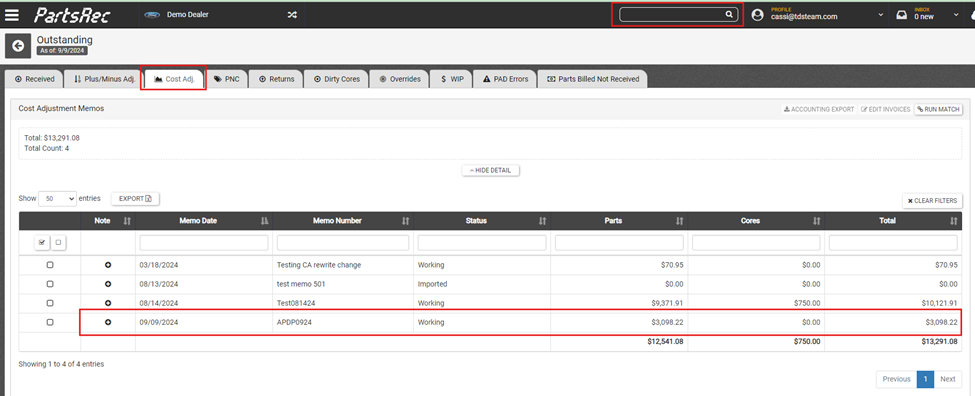Expand the profile dropdown chevron
Viewport: 975px width, 396px height.
coord(880,15)
